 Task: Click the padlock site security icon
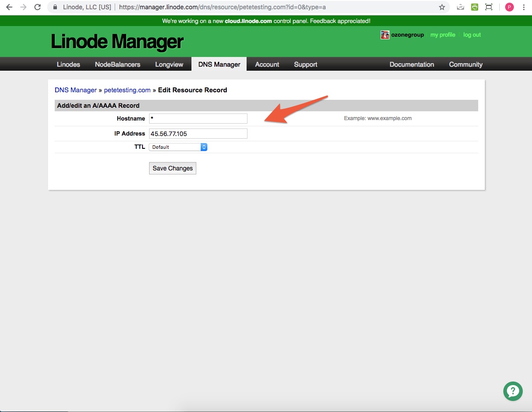pyautogui.click(x=55, y=7)
